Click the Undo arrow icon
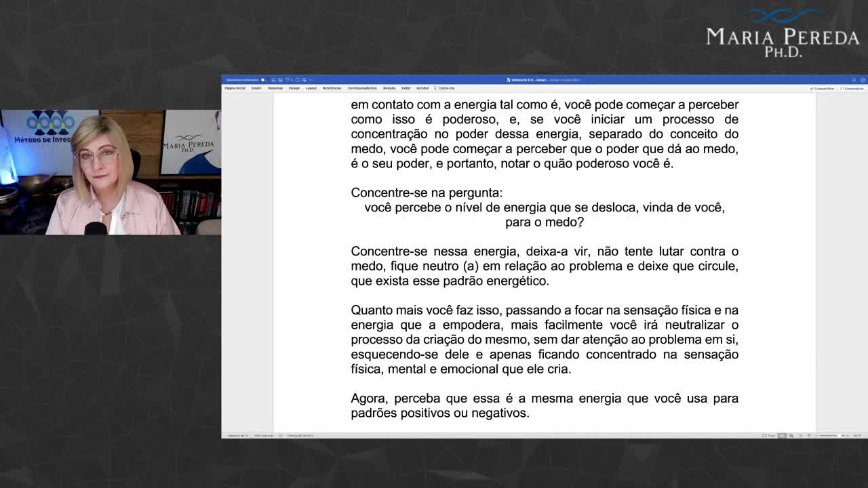The width and height of the screenshot is (868, 488). coord(287,80)
